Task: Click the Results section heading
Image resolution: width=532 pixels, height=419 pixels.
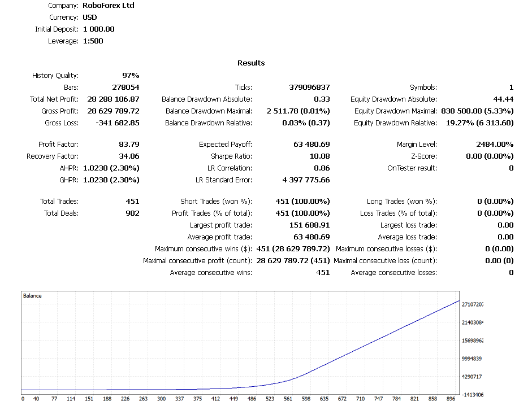Action: pos(251,63)
